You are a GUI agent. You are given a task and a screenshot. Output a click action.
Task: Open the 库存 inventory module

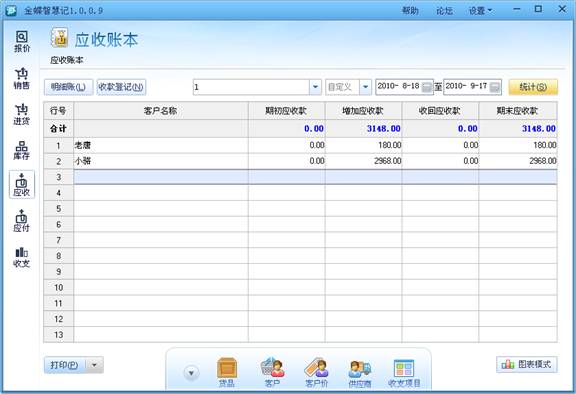click(x=22, y=150)
